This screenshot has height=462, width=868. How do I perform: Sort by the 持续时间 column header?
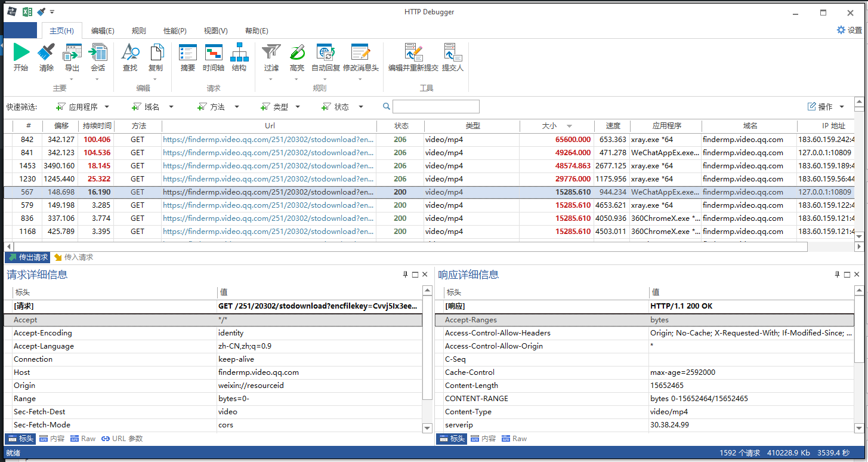(97, 126)
